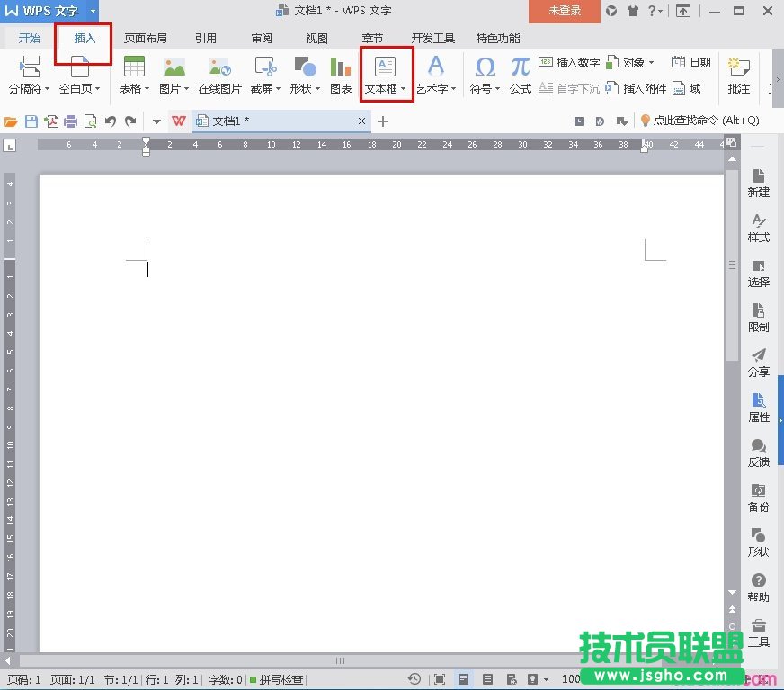This screenshot has height=690, width=784.
Task: Switch to the View (视图) tab
Action: click(x=316, y=38)
